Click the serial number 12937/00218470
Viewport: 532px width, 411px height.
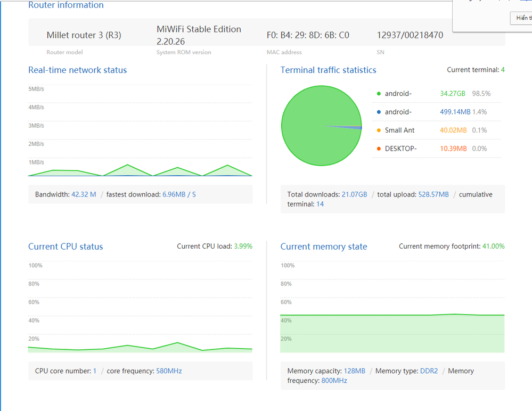[x=410, y=35]
